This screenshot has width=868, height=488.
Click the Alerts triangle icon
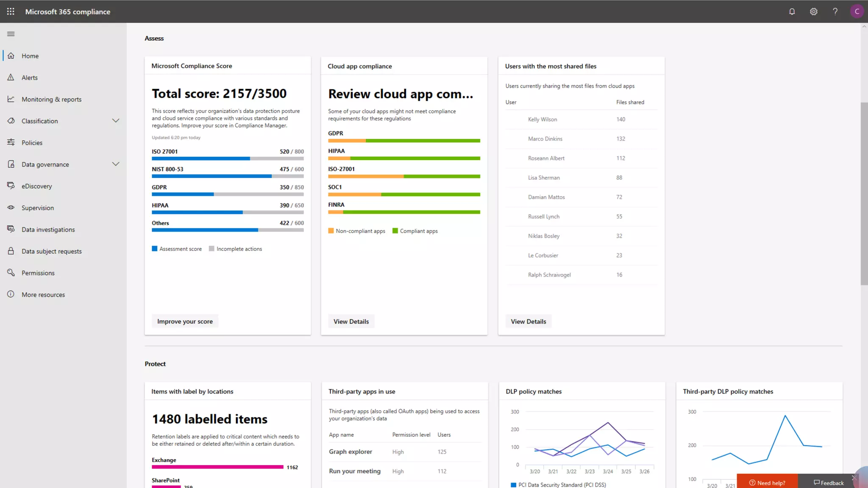(11, 77)
